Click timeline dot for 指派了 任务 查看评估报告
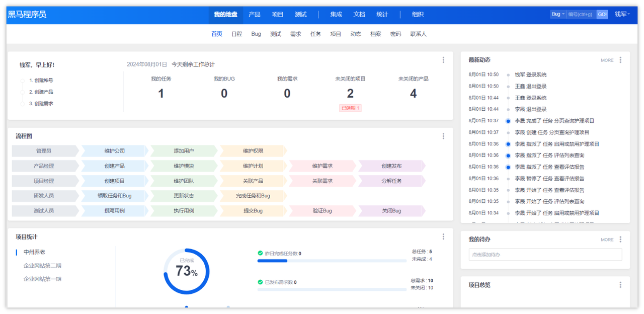The image size is (644, 314). pos(508,167)
